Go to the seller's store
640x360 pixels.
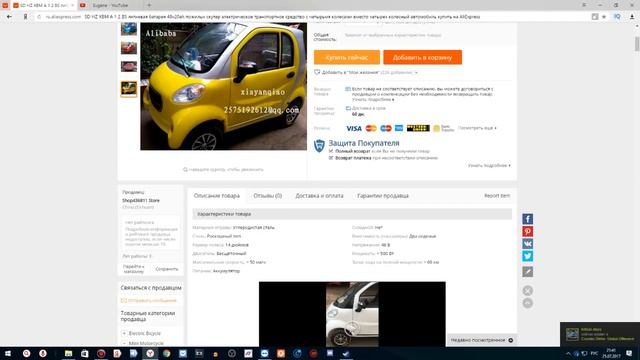134,269
